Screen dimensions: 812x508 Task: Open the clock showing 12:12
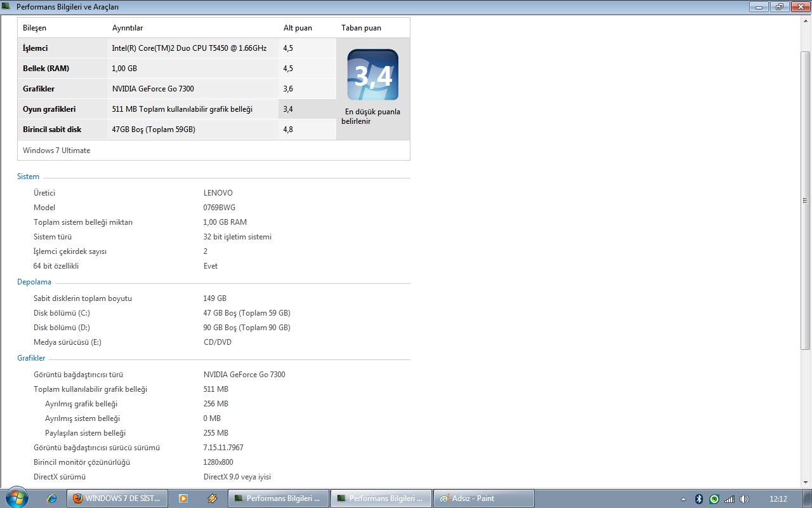(x=778, y=499)
